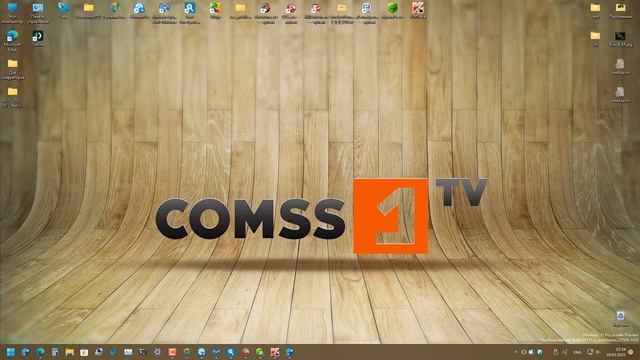Select the lower desktop.ini file icon
This screenshot has width=640, height=360.
click(x=620, y=92)
